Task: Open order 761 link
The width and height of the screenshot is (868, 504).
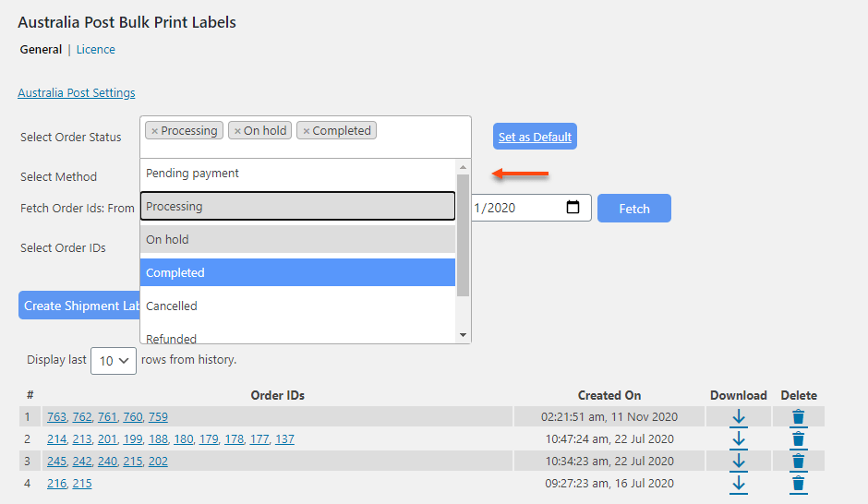Action: point(107,417)
